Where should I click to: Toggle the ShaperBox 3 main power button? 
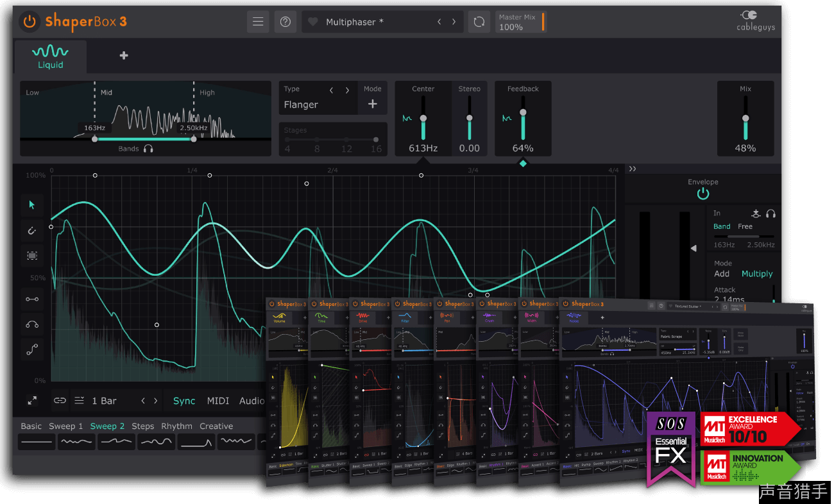pos(30,22)
